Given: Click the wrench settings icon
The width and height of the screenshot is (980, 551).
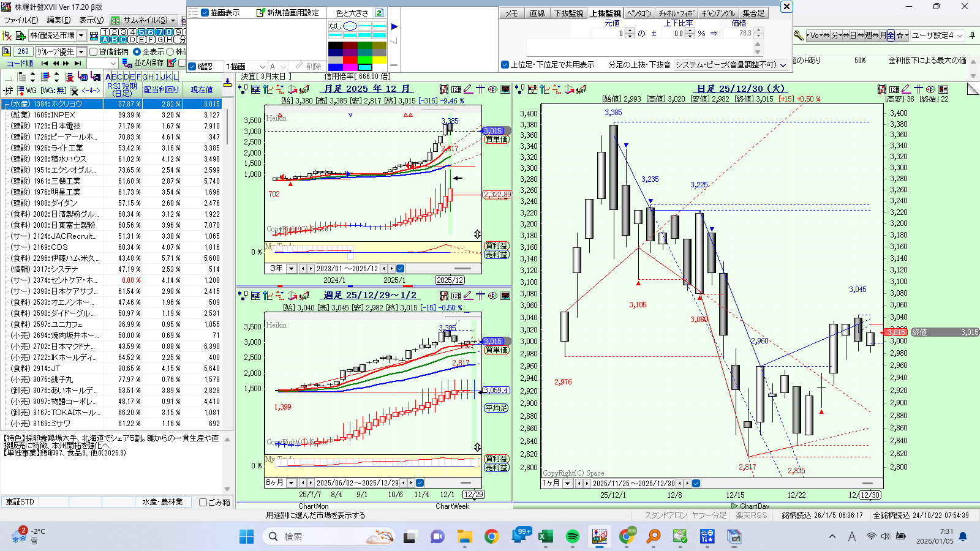Looking at the screenshot, I should [798, 36].
